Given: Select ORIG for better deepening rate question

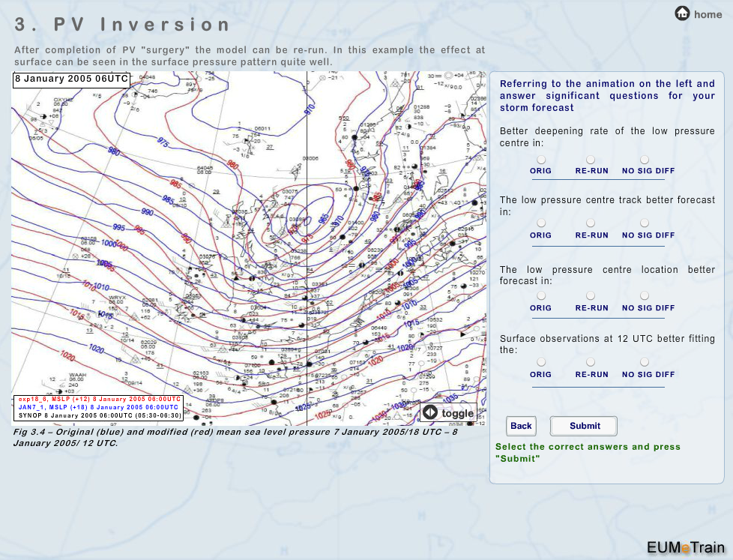Looking at the screenshot, I should [540, 160].
